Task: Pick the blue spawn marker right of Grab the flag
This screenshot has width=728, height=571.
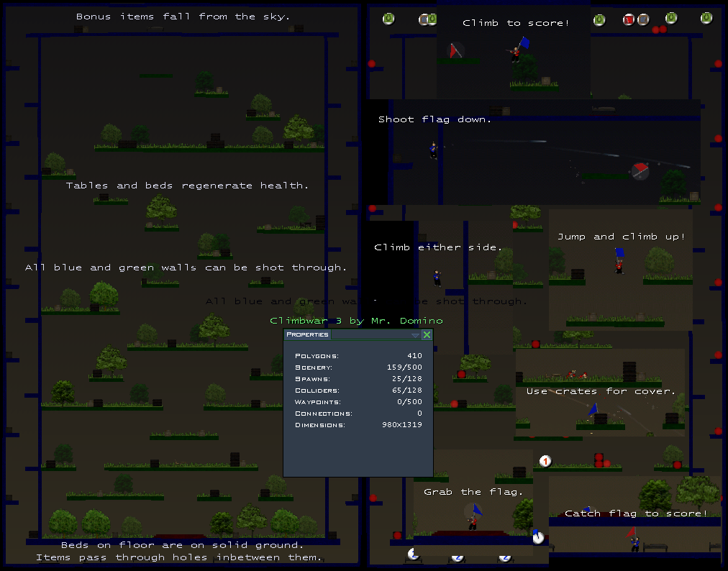Action: (537, 536)
